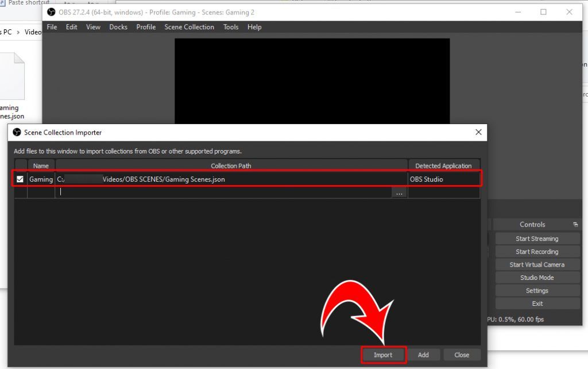Click the OBS icon on the Scene Collection Importer title
This screenshot has height=369, width=588.
click(17, 133)
